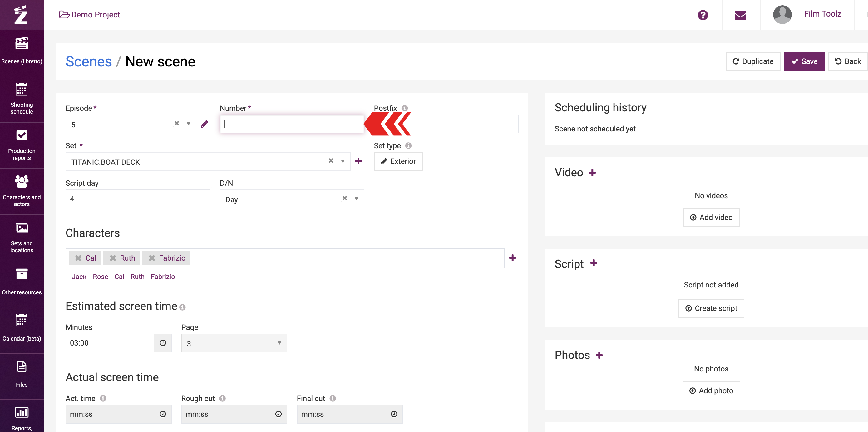Viewport: 868px width, 432px height.
Task: Edit episode with pencil icon
Action: tap(204, 124)
